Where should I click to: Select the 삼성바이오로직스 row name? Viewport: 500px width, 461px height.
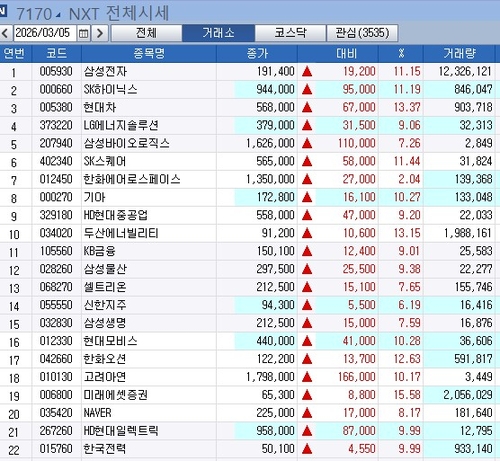[126, 143]
